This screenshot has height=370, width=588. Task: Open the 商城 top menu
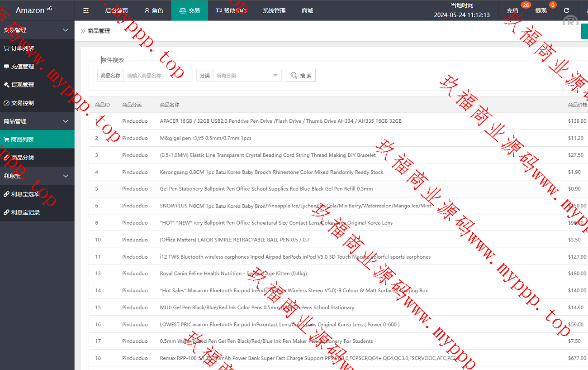tap(307, 10)
